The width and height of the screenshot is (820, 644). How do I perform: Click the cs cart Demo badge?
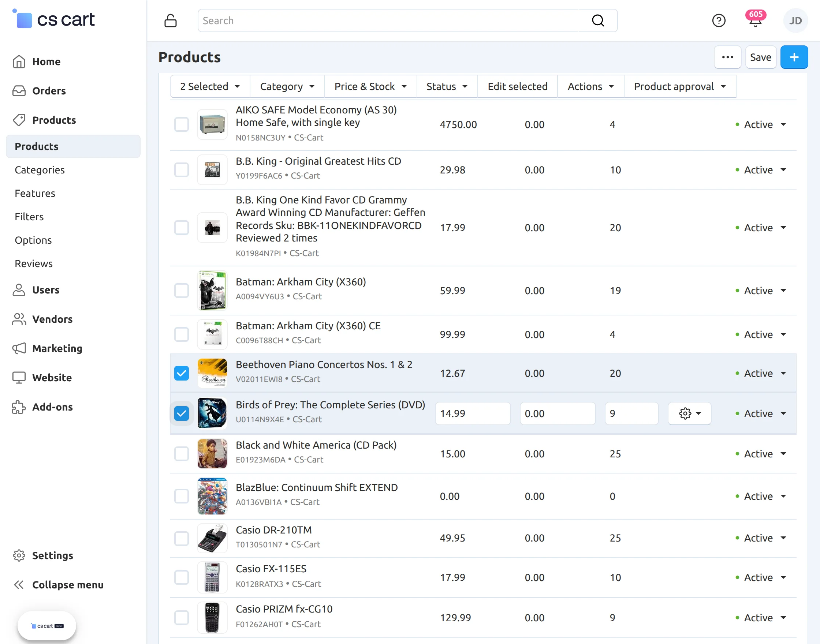pos(47,626)
